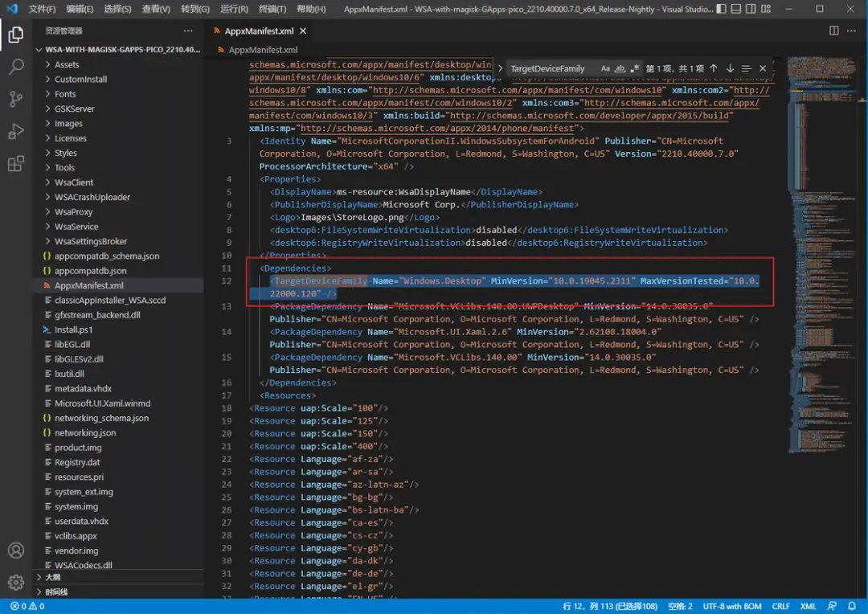868x614 pixels.
Task: Click the Accounts icon in activity bar
Action: [x=16, y=551]
